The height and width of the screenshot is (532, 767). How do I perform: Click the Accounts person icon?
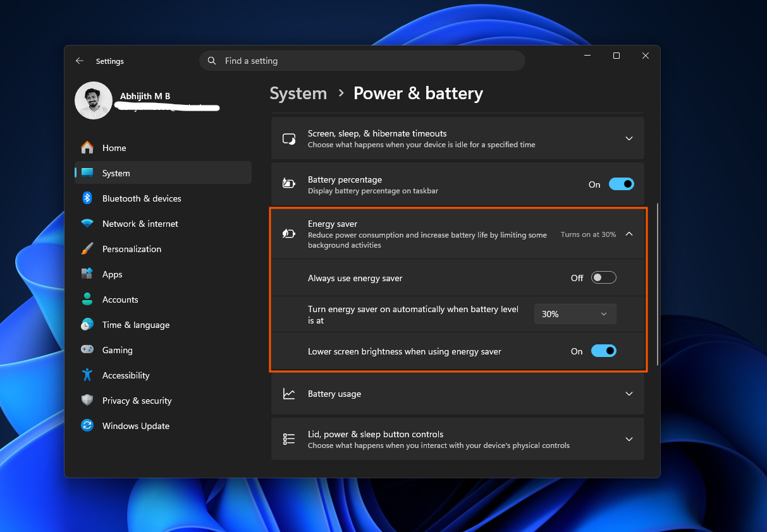tap(87, 299)
